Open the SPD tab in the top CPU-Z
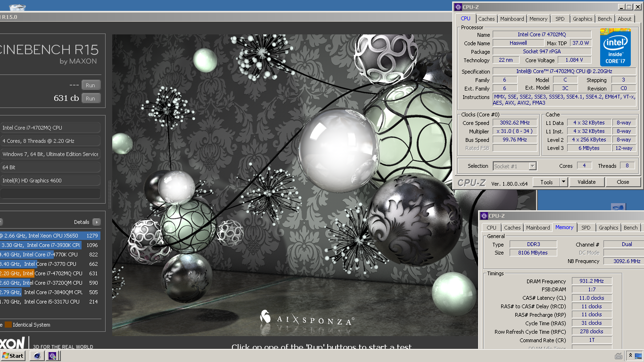This screenshot has height=362, width=644. (x=560, y=19)
